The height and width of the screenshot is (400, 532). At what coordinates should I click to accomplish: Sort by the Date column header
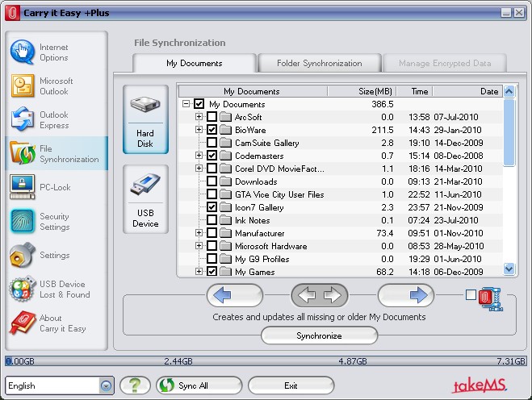coord(467,91)
